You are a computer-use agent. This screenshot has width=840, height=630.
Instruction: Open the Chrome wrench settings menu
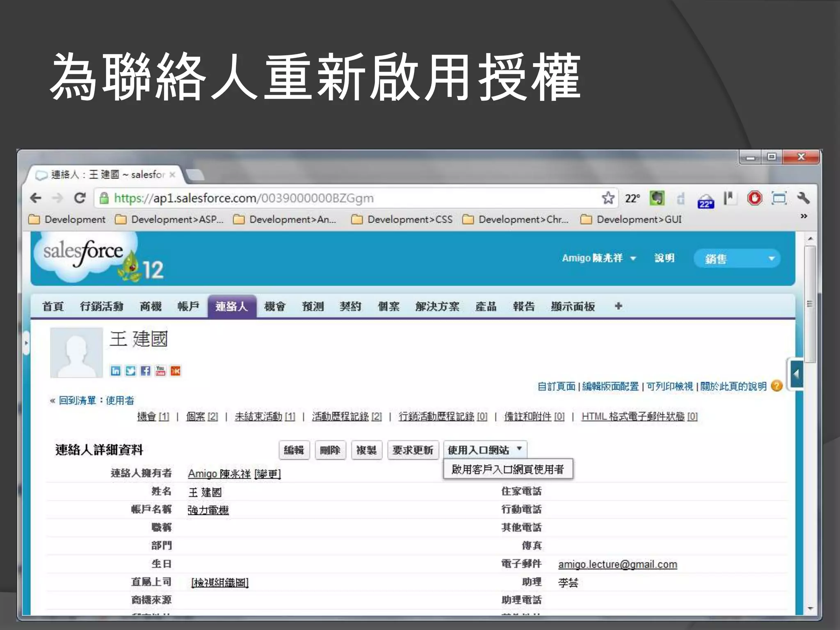point(803,198)
